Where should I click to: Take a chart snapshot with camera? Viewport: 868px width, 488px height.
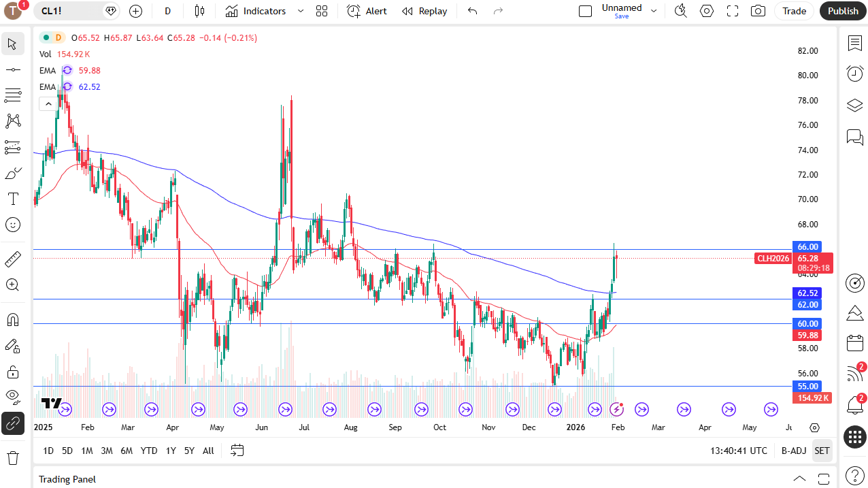pyautogui.click(x=758, y=11)
